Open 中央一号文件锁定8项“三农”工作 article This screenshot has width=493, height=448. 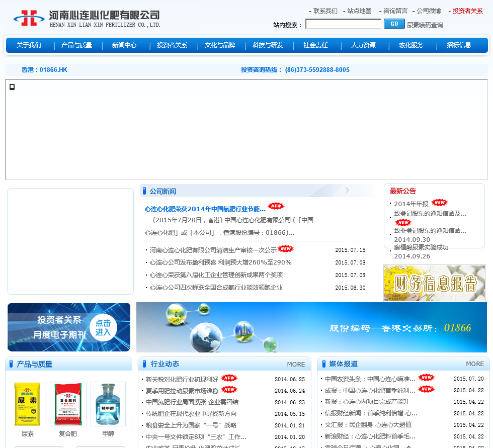(196, 437)
